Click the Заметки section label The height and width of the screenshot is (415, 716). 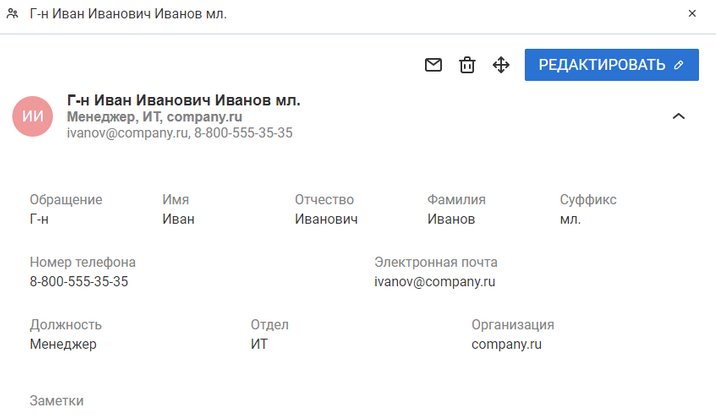pyautogui.click(x=57, y=400)
